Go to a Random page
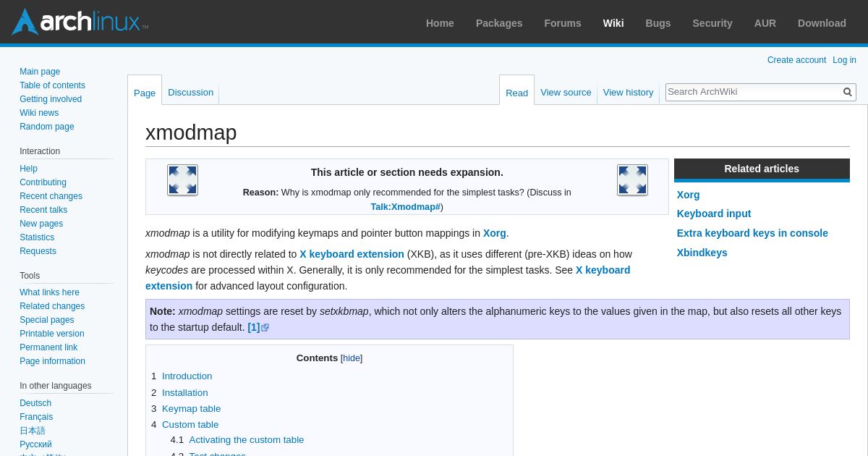868x456 pixels. 47,127
